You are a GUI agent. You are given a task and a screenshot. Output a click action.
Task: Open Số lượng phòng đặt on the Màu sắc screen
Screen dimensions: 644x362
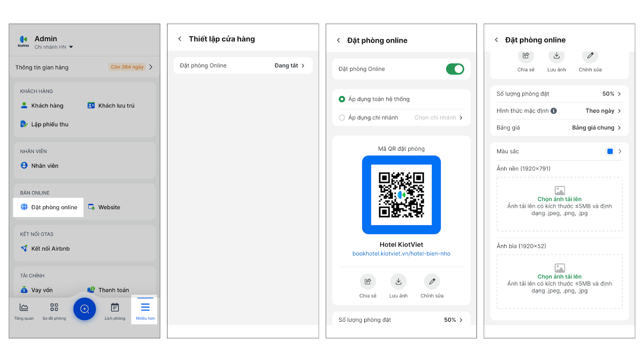(559, 94)
